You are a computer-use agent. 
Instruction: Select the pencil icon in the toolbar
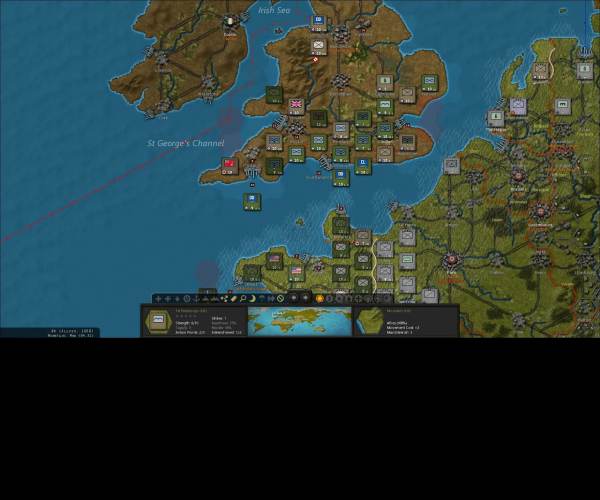(x=233, y=299)
